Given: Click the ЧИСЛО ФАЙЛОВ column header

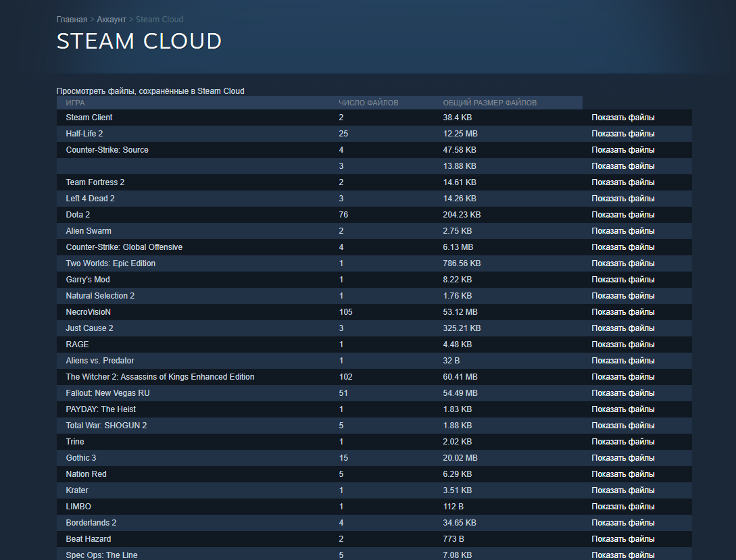Looking at the screenshot, I should [368, 102].
